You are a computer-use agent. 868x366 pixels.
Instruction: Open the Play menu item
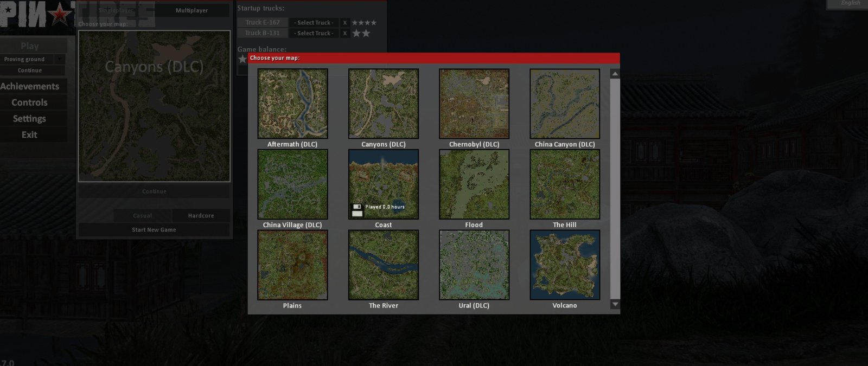point(30,46)
